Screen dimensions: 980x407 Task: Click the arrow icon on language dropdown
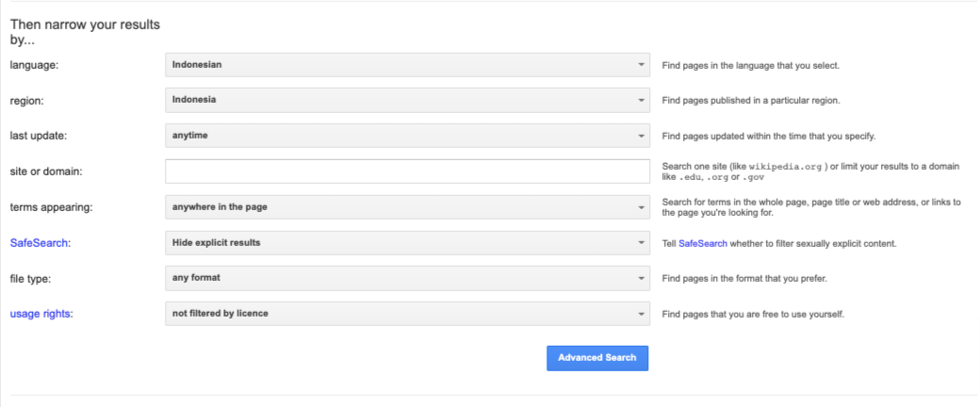pos(642,64)
